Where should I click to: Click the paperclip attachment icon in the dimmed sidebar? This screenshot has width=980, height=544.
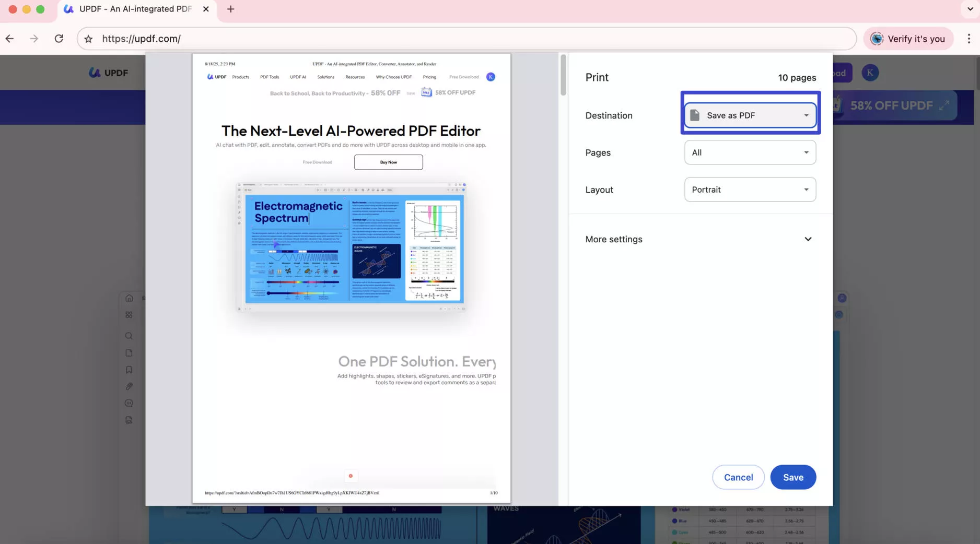click(129, 386)
